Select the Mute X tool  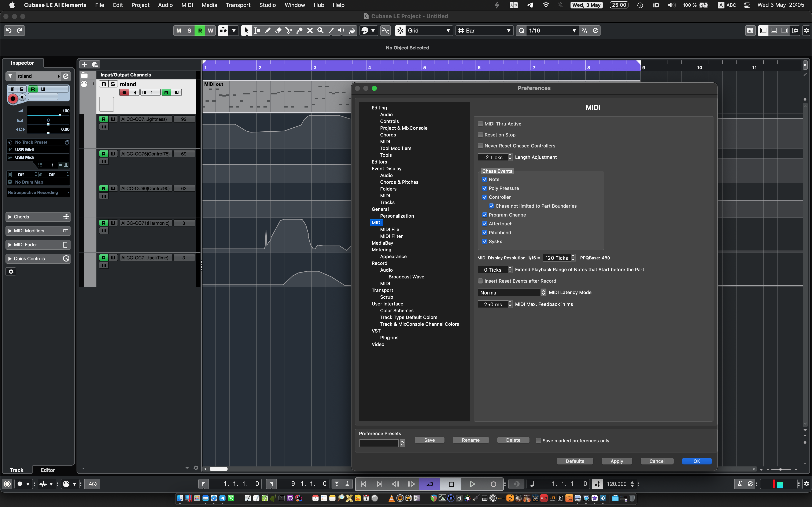310,30
